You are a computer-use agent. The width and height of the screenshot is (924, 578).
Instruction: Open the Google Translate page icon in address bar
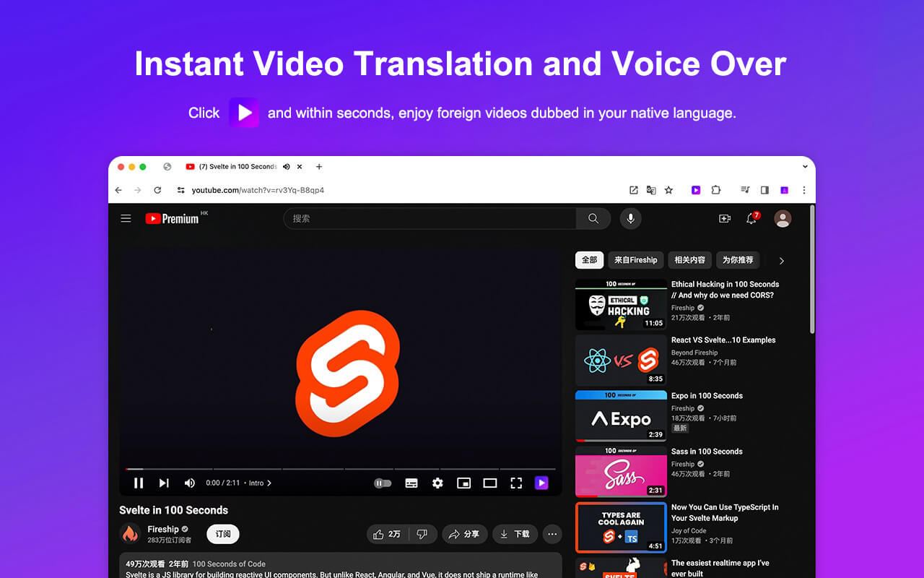[651, 190]
